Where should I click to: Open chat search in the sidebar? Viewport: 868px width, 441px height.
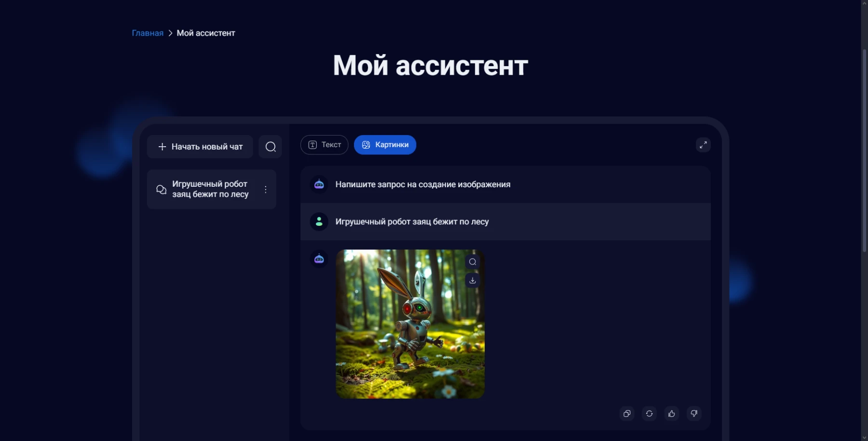[271, 146]
